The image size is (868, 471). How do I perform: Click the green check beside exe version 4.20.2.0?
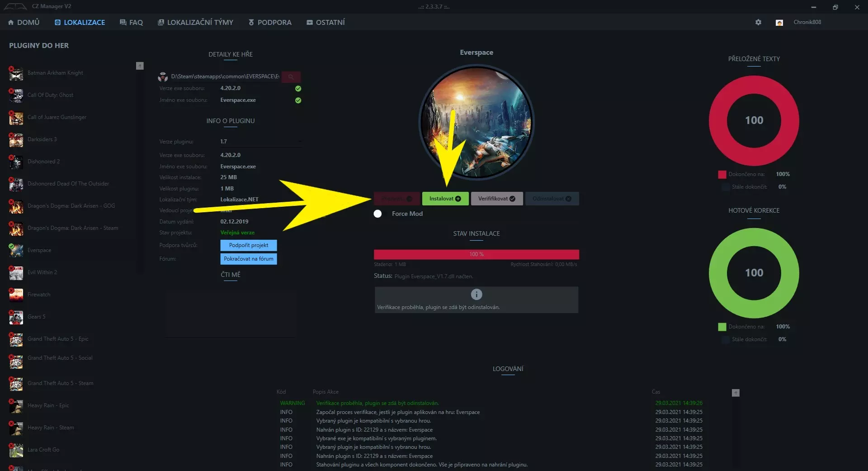(298, 89)
